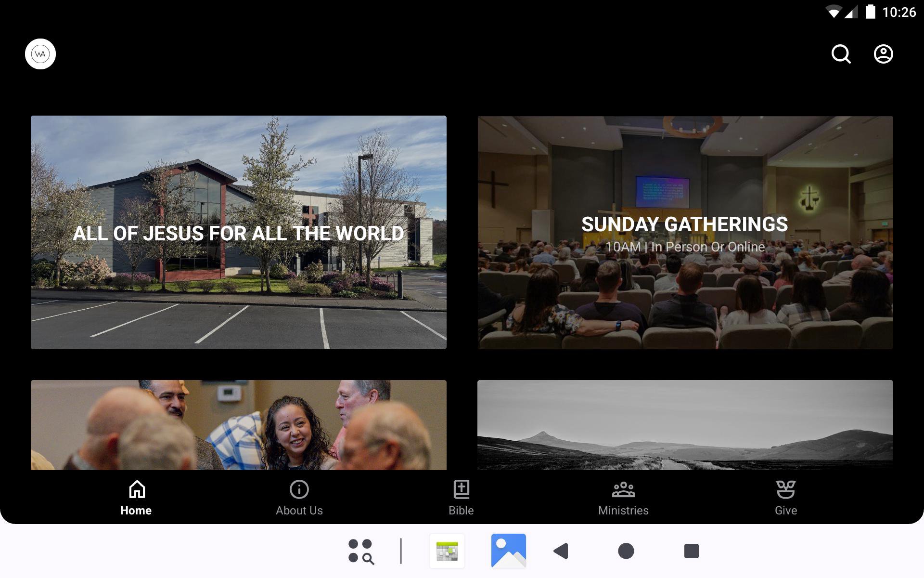The image size is (924, 578).
Task: Tap the Ministries people group icon
Action: pos(623,489)
